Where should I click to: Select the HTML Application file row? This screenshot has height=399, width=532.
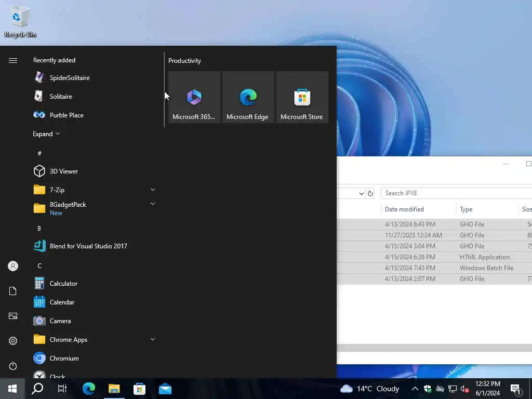coord(434,257)
